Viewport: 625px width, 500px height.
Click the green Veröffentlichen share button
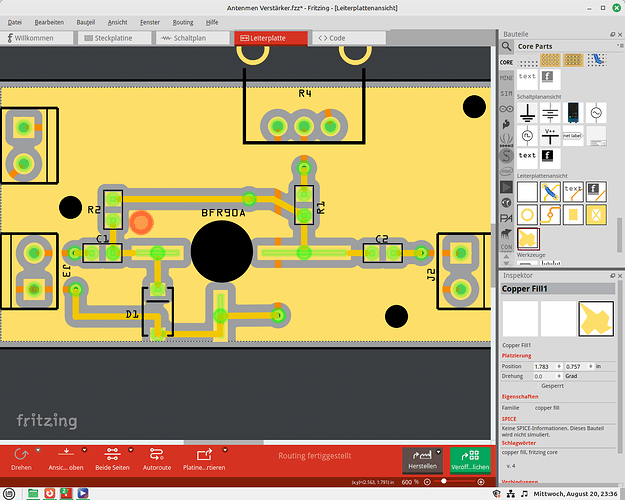click(x=469, y=461)
